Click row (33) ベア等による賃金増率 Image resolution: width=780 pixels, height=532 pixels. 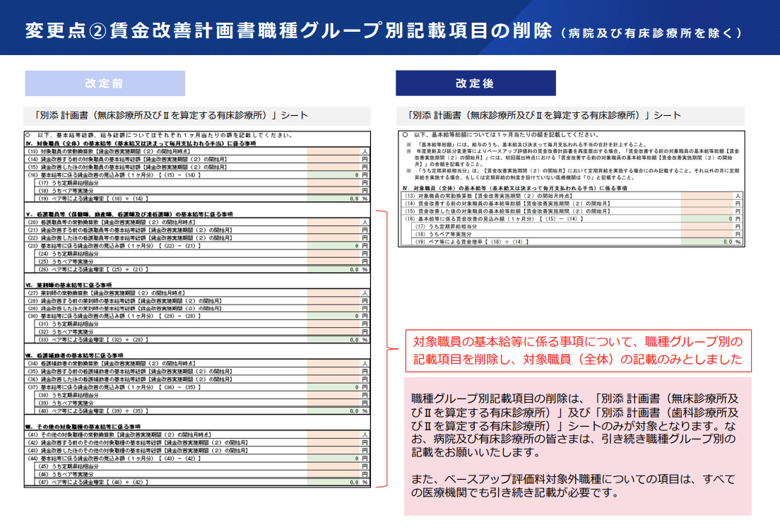click(203, 340)
